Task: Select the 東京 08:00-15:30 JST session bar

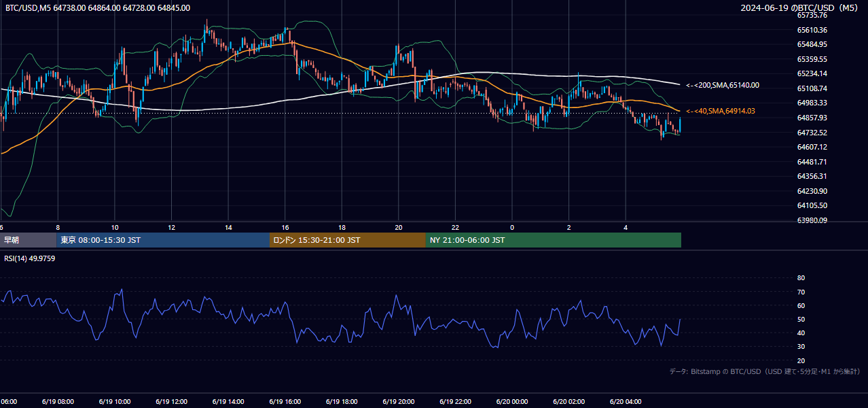Action: point(163,240)
